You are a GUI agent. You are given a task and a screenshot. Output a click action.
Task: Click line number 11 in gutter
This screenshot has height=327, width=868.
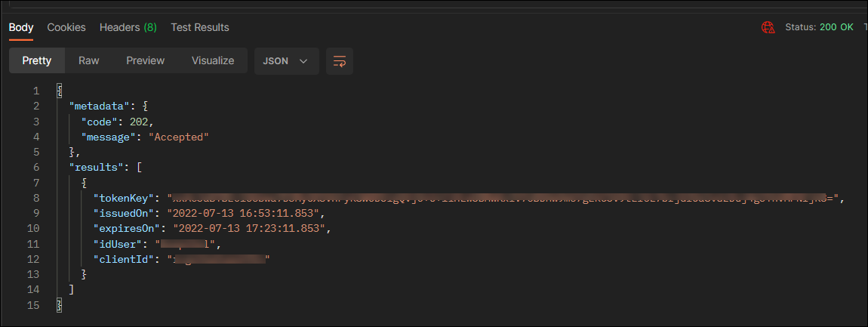tap(32, 243)
